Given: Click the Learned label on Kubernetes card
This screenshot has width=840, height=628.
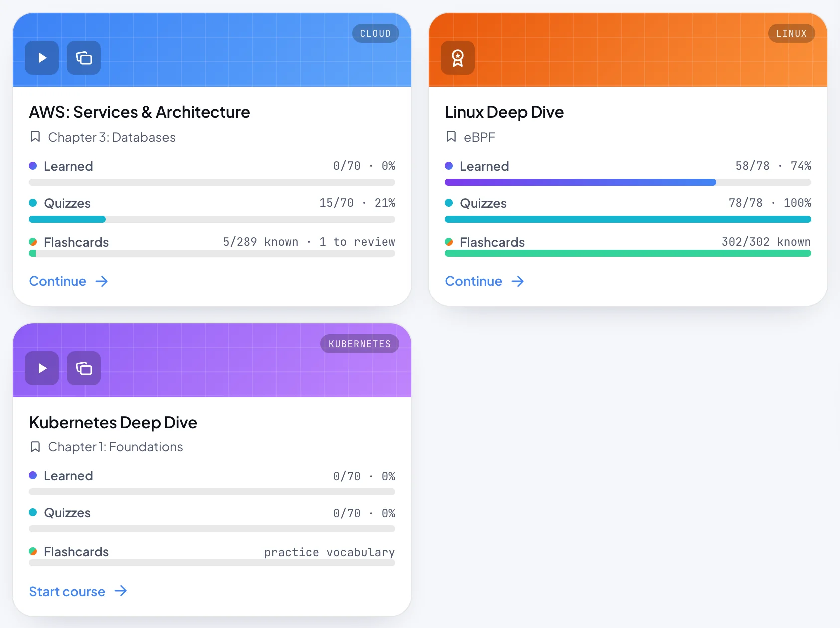Looking at the screenshot, I should pyautogui.click(x=68, y=476).
